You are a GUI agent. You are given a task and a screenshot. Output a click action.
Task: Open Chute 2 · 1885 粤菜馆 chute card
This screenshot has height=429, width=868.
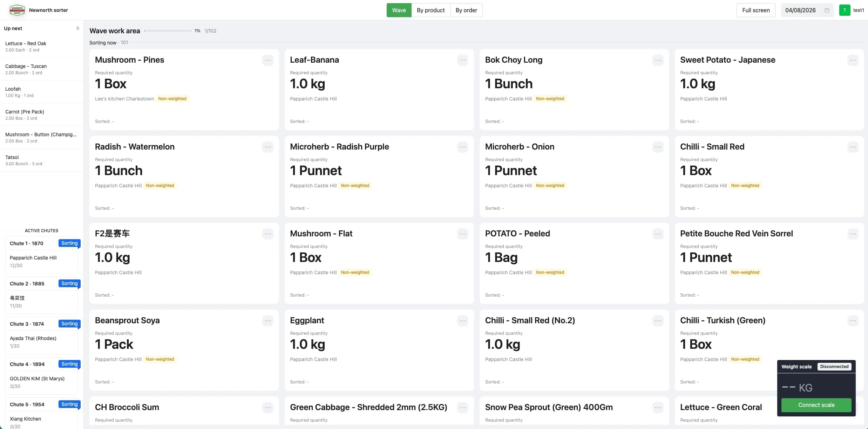coord(41,296)
